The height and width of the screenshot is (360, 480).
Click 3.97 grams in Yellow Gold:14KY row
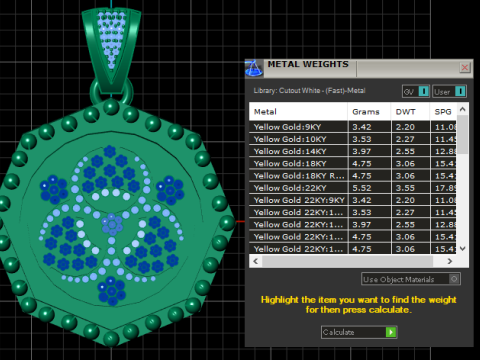coord(362,151)
